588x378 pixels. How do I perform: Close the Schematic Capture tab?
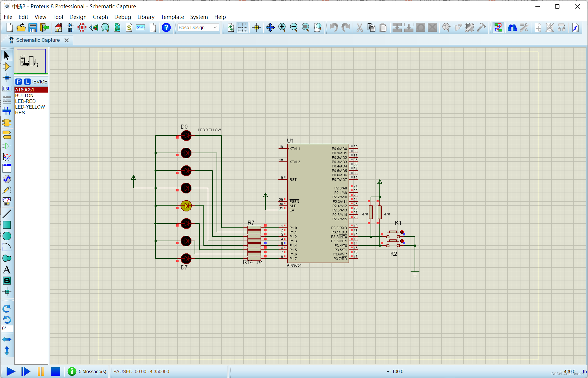coord(67,40)
